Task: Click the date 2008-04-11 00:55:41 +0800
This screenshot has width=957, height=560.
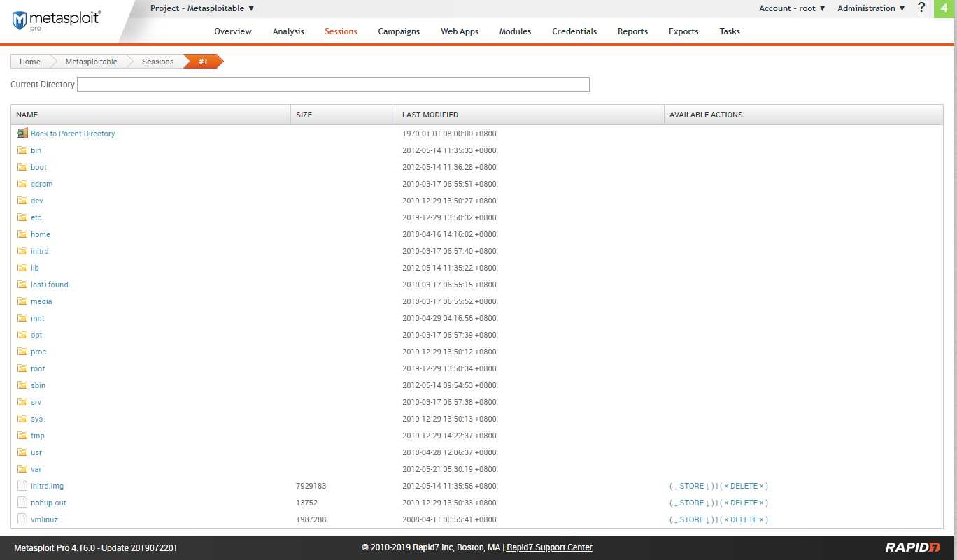Action: pos(449,519)
